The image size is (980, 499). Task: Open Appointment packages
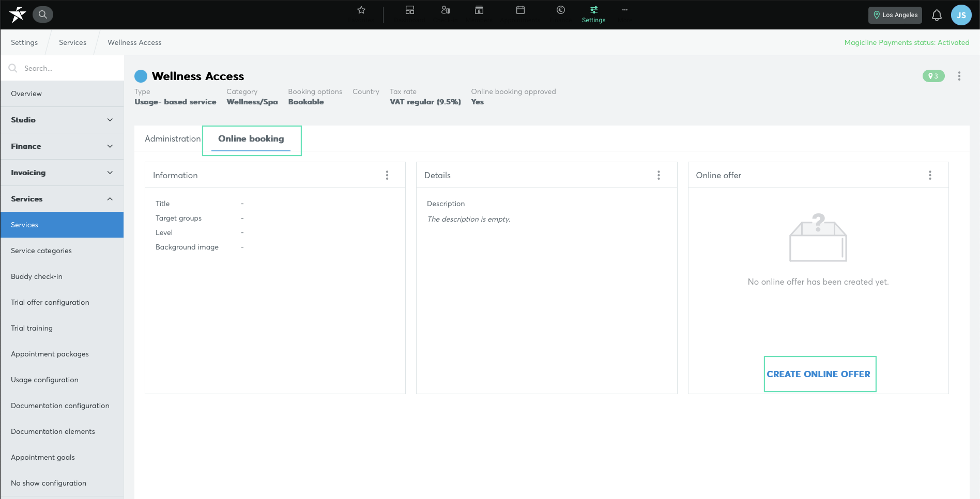point(62,354)
